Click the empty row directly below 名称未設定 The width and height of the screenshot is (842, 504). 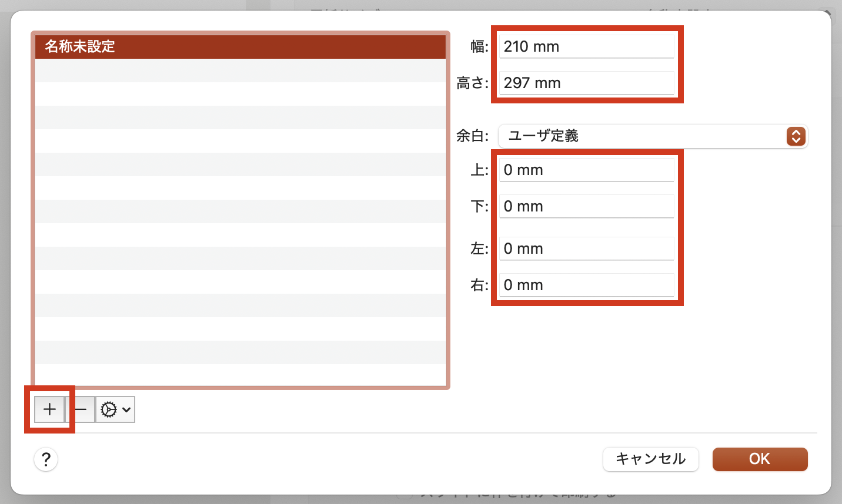click(x=240, y=70)
